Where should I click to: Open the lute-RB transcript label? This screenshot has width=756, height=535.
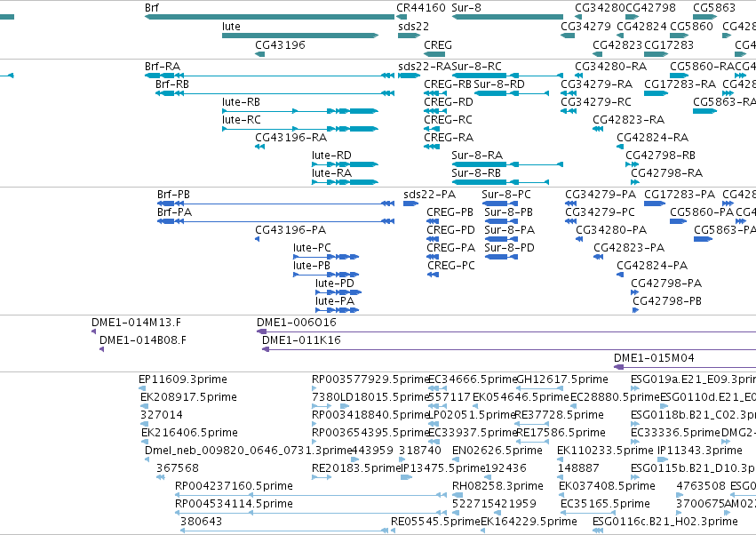(241, 102)
